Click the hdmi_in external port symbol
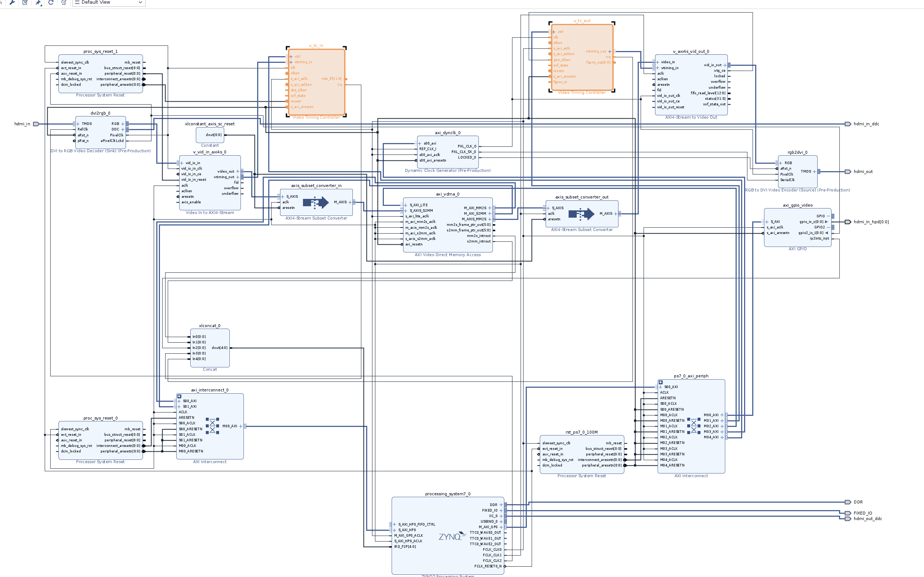Viewport: 924px width, 577px height. point(36,124)
